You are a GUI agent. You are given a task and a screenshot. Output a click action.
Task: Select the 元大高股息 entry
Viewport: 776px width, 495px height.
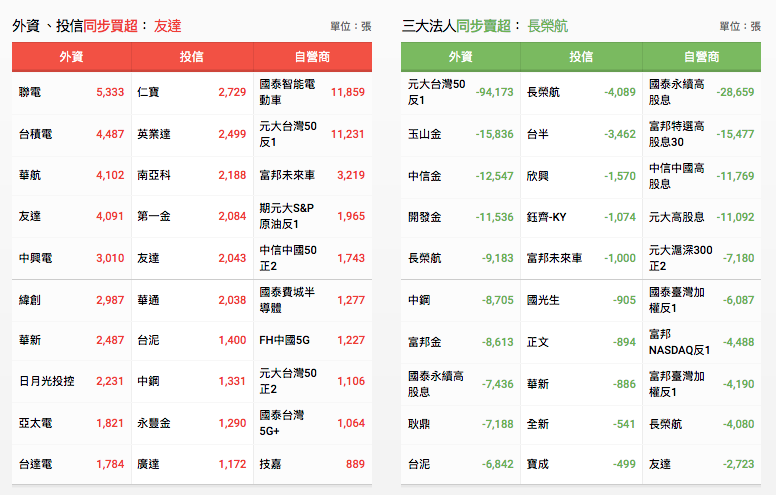pos(677,217)
